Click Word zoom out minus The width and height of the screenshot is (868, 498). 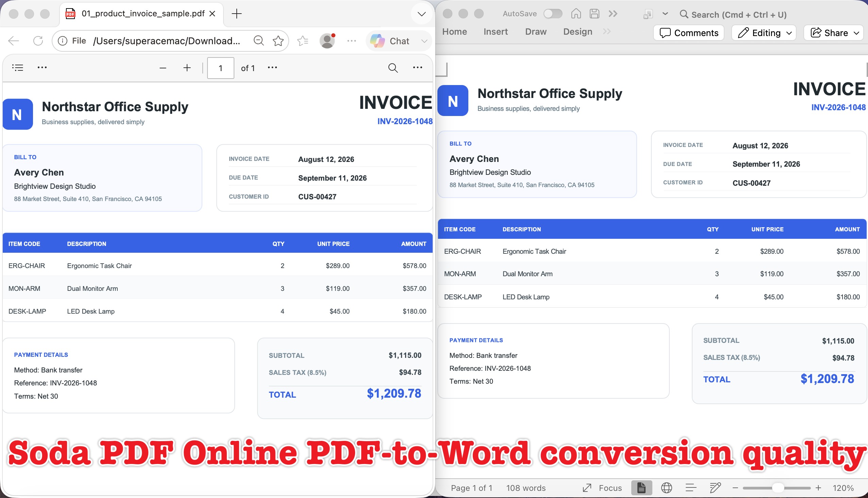click(735, 488)
